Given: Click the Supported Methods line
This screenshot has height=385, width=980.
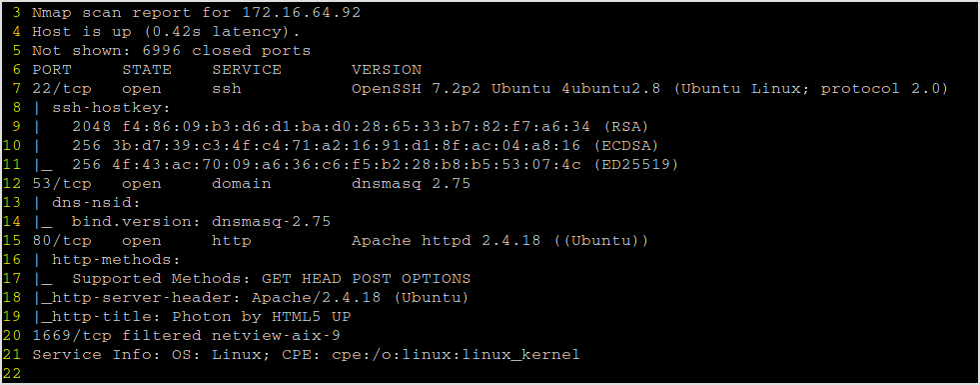Looking at the screenshot, I should point(252,279).
